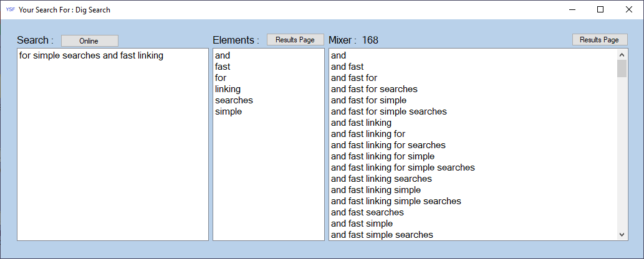Select 'and fast simple searches' Mixer entry

click(382, 235)
